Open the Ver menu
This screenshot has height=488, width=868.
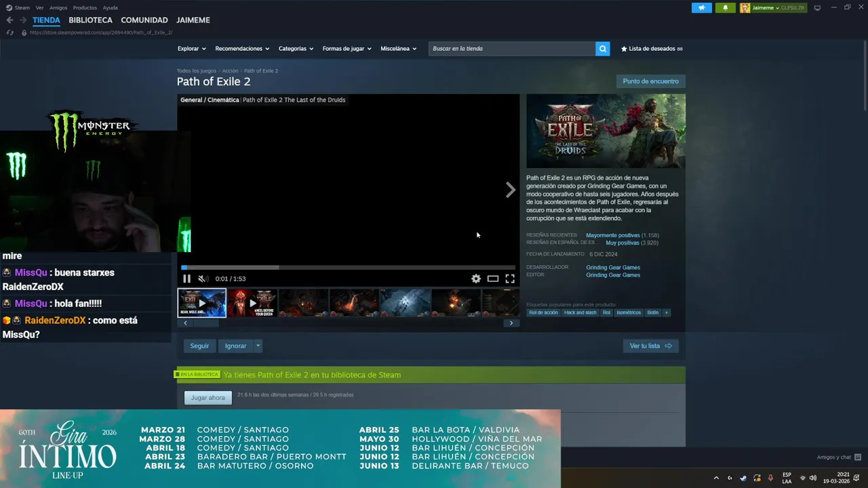(x=39, y=7)
